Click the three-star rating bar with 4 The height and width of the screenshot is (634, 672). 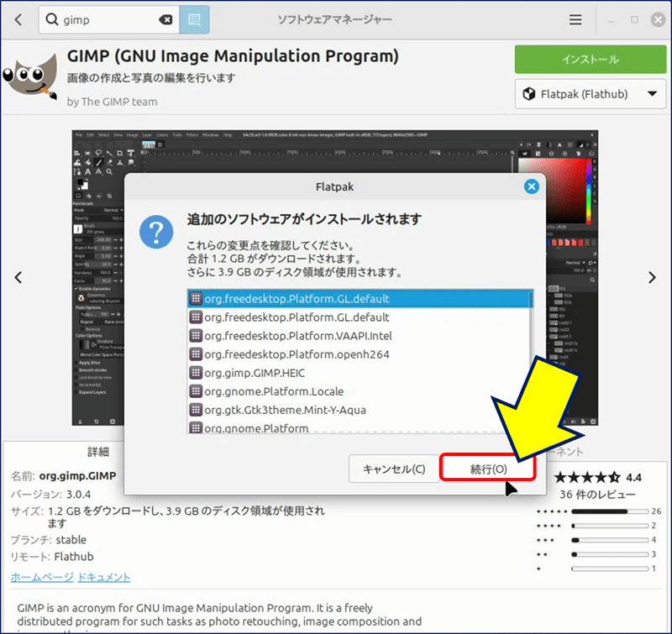coord(610,540)
